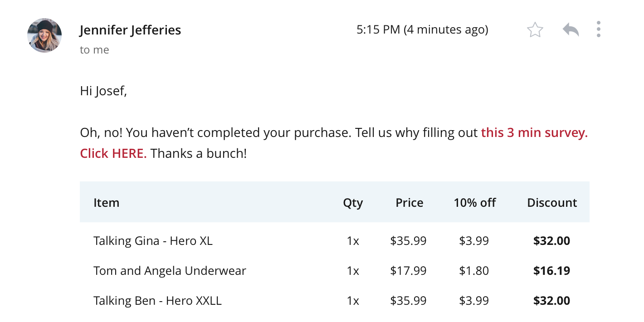Click the Talking Ben - Hero XXLL item
Image resolution: width=644 pixels, height=322 pixels.
(x=157, y=301)
